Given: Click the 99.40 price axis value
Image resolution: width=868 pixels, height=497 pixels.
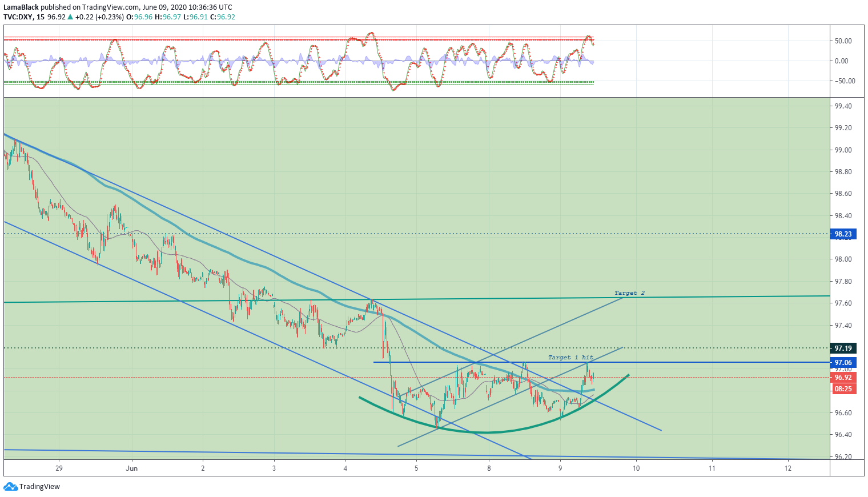Looking at the screenshot, I should tap(843, 106).
